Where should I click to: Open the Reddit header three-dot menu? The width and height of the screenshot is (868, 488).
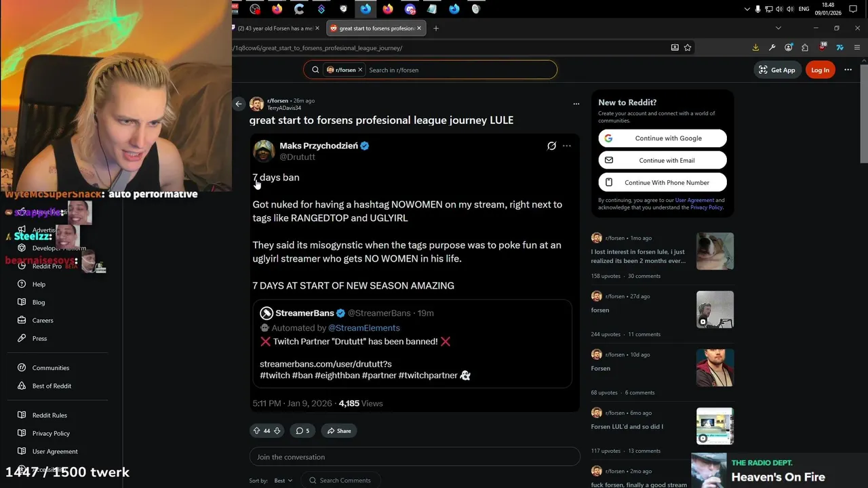click(x=848, y=70)
